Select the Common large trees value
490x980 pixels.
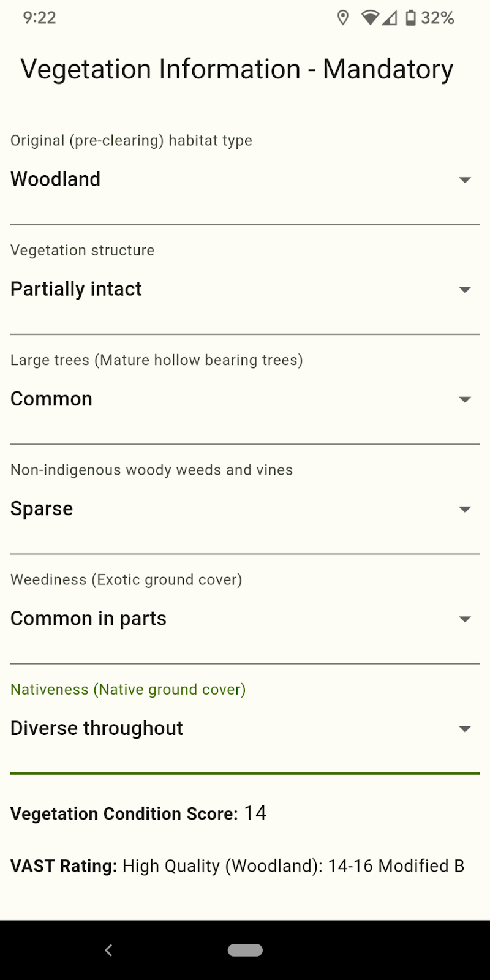click(51, 399)
